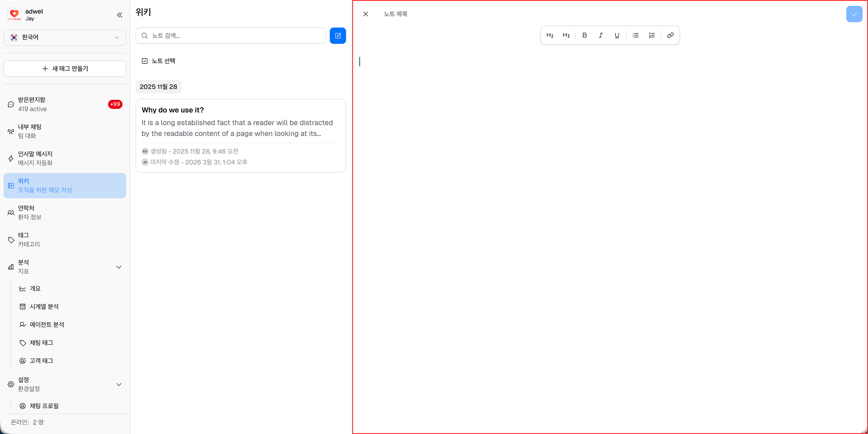This screenshot has width=868, height=434.
Task: Open the 한국어 language dropdown
Action: coord(65,37)
